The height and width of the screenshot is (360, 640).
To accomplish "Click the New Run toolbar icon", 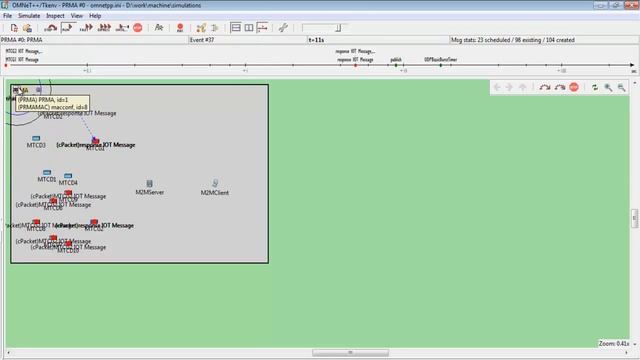I will [x=14, y=28].
